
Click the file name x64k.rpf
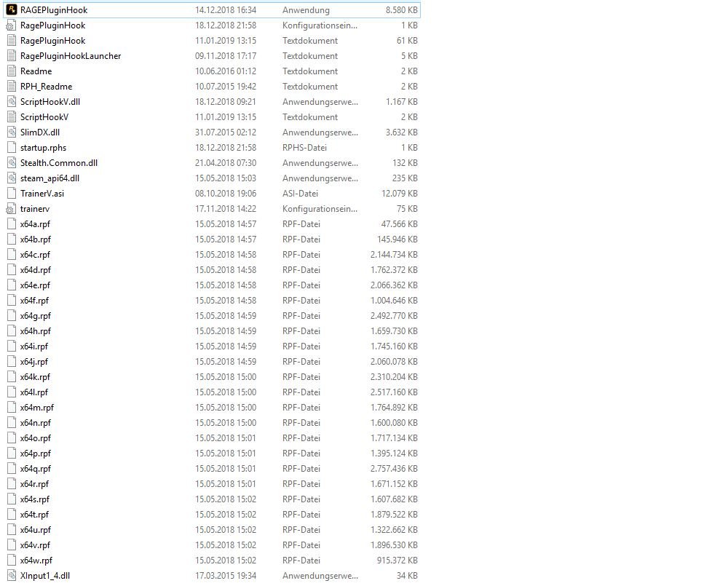[x=35, y=377]
